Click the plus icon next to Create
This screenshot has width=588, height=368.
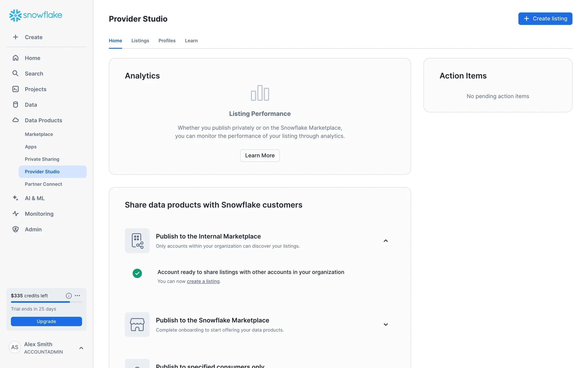15,37
